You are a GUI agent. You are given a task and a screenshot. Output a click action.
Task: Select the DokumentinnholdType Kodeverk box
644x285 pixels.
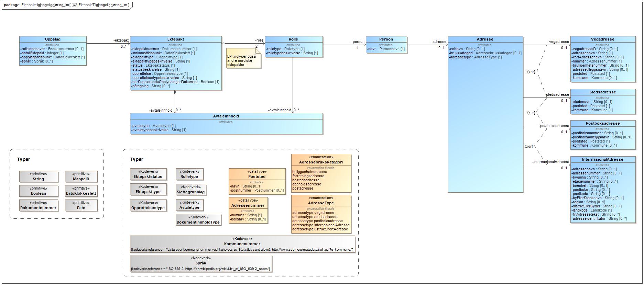[198, 220]
